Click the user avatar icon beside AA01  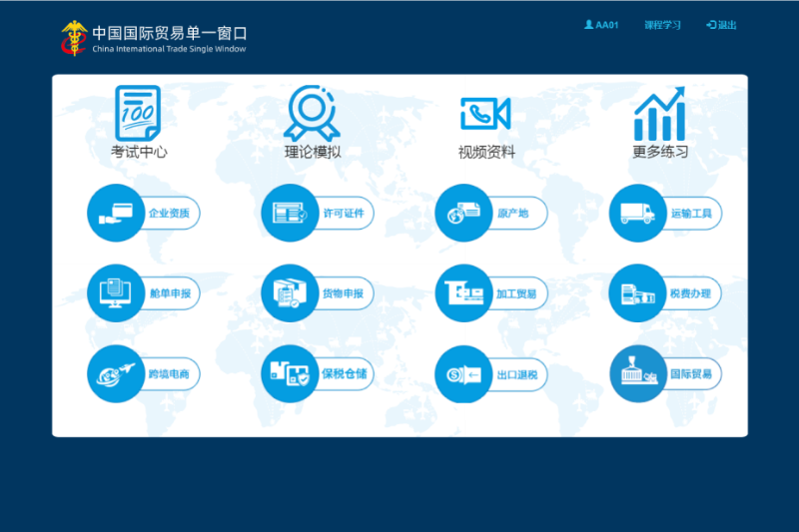click(x=588, y=24)
